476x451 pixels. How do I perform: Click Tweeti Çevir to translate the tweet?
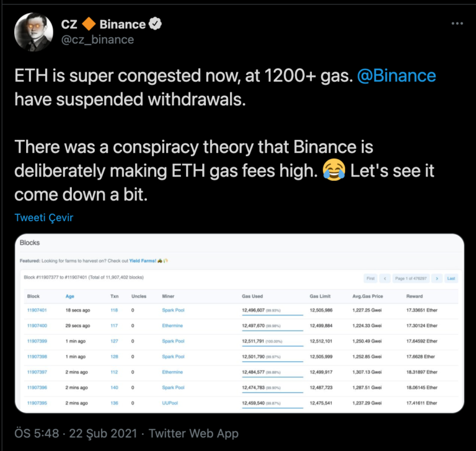coord(44,217)
